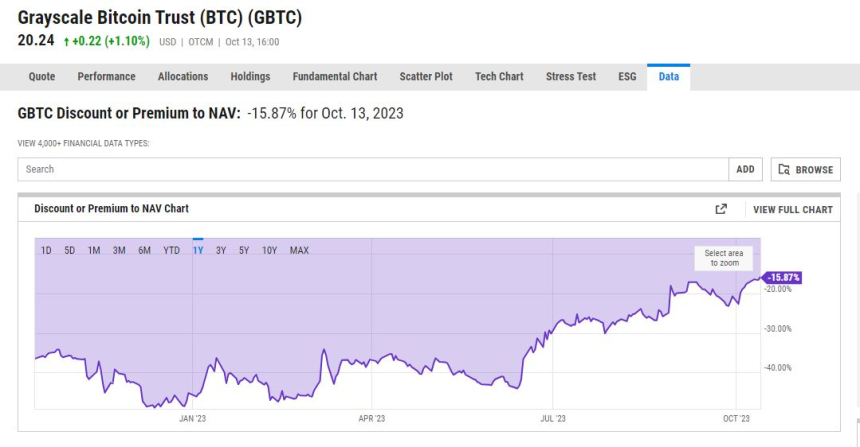Click the 'Oct 13, 16:00' timestamp
The width and height of the screenshot is (860, 447).
[x=252, y=42]
